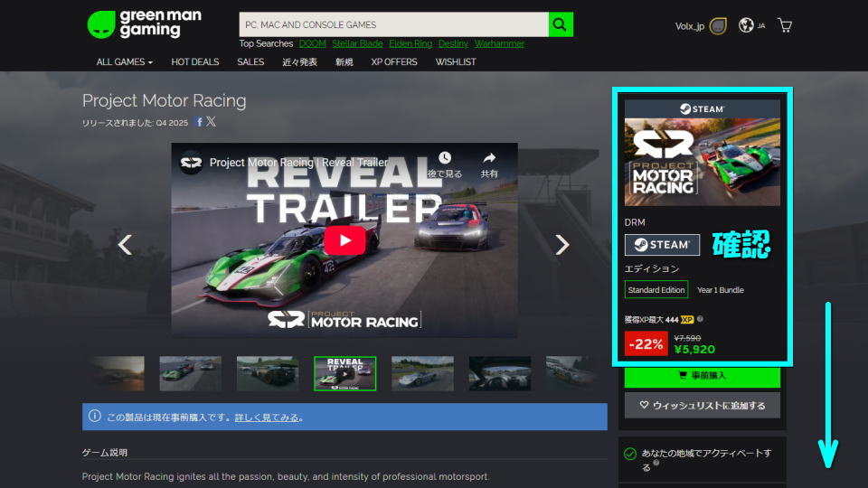Share on Facebook icon
868x488 pixels.
click(199, 122)
